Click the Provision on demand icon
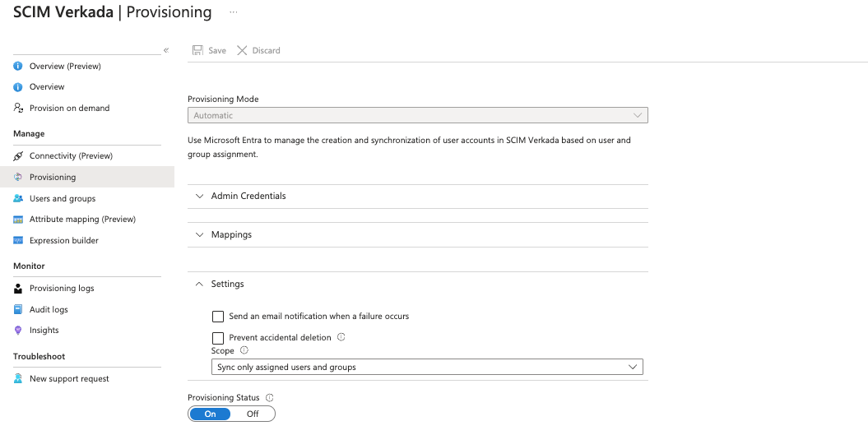This screenshot has height=435, width=868. tap(18, 108)
